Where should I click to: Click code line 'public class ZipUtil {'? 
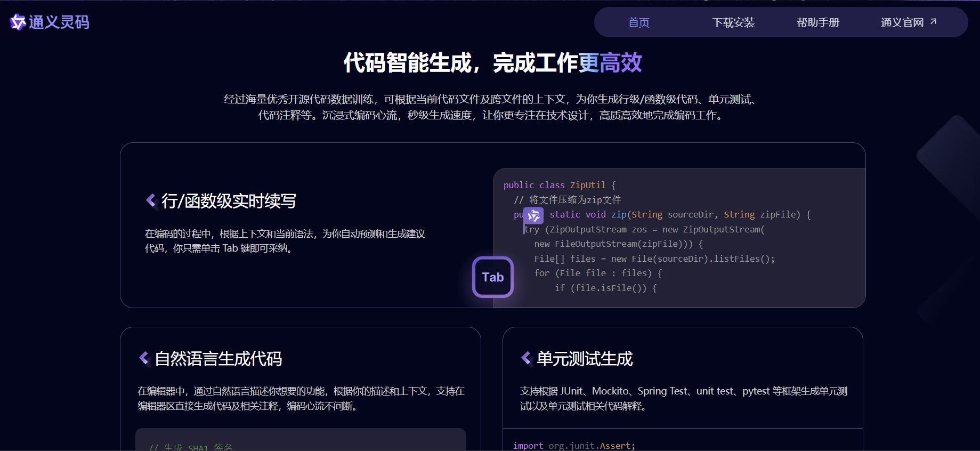click(560, 185)
